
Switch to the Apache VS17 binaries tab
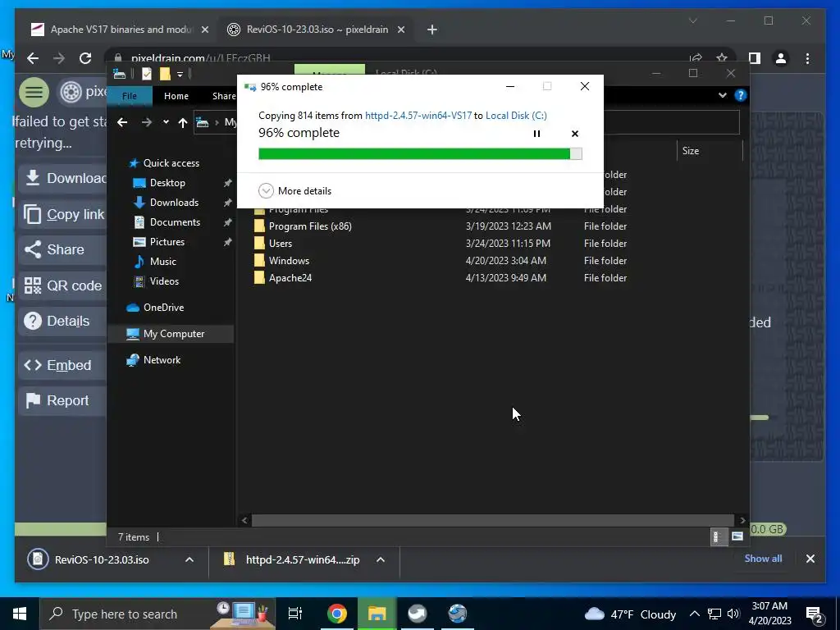(x=121, y=30)
